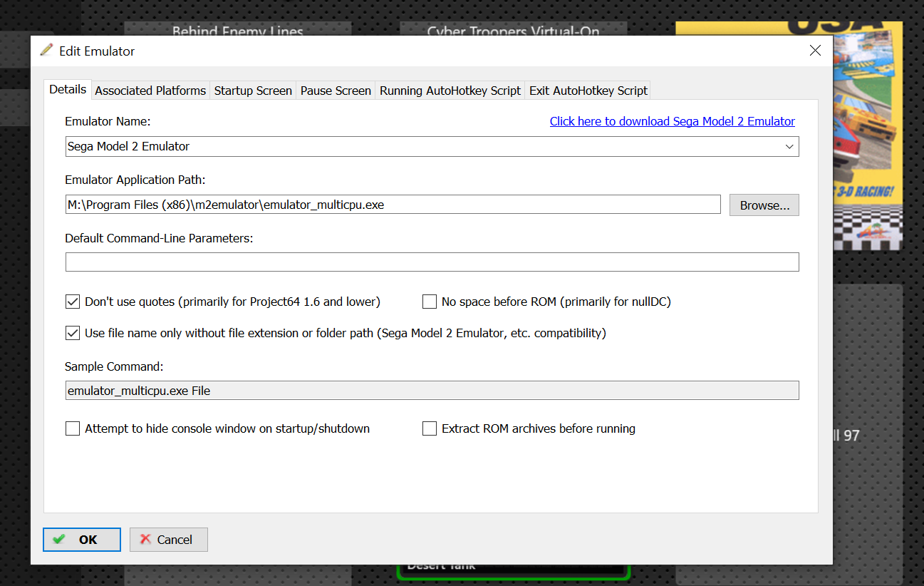Click the Behind Enemy Lines game title in background
The height and width of the screenshot is (586, 924).
(238, 31)
